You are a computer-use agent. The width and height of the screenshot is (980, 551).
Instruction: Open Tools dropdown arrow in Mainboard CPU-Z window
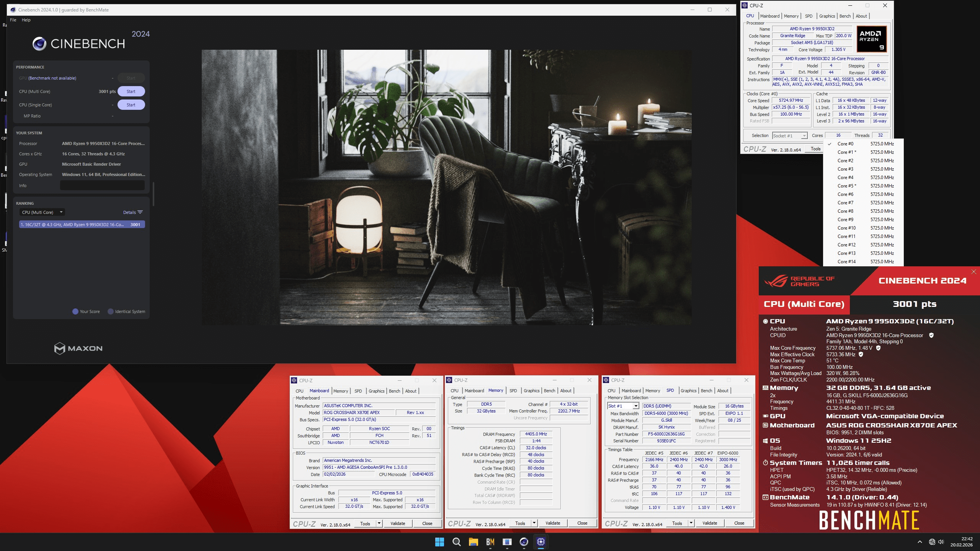click(379, 523)
